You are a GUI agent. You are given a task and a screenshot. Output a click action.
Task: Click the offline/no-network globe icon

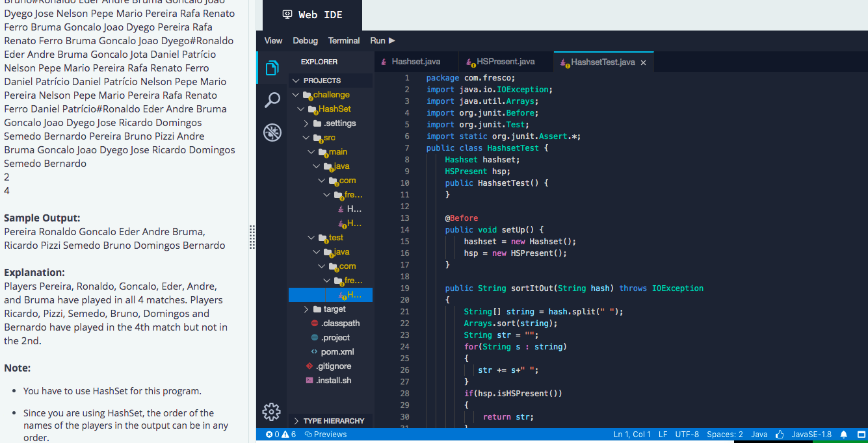pos(272,132)
